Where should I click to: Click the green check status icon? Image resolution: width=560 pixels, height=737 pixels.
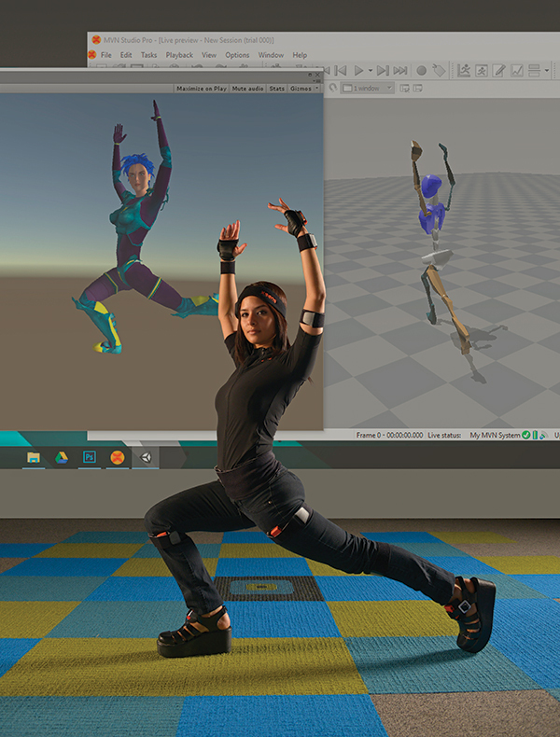(526, 436)
